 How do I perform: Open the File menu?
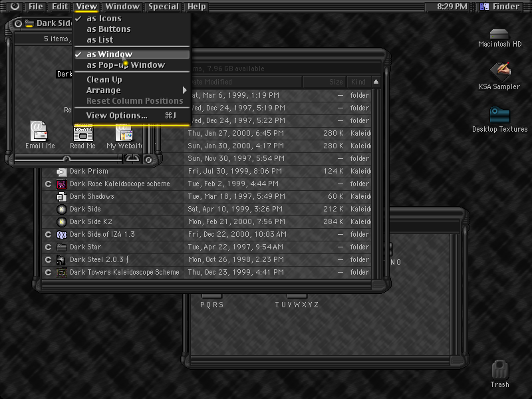[x=36, y=7]
